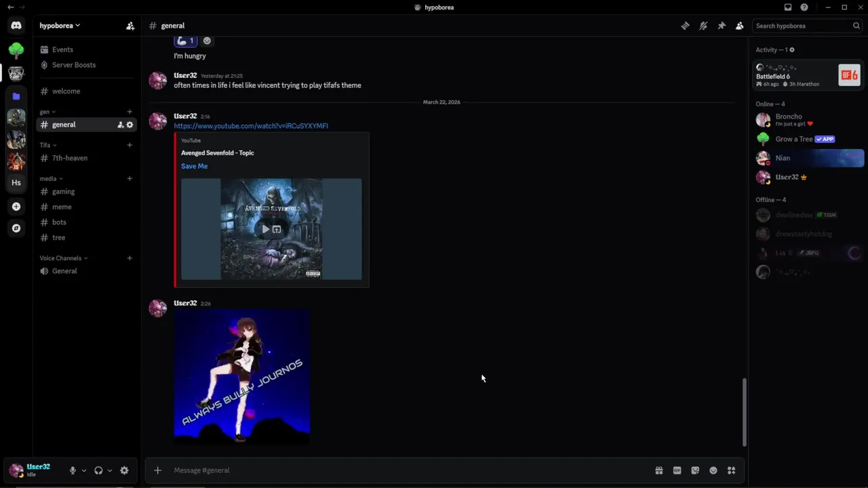Toggle member list visibility
Image resolution: width=868 pixels, height=488 pixels.
740,26
